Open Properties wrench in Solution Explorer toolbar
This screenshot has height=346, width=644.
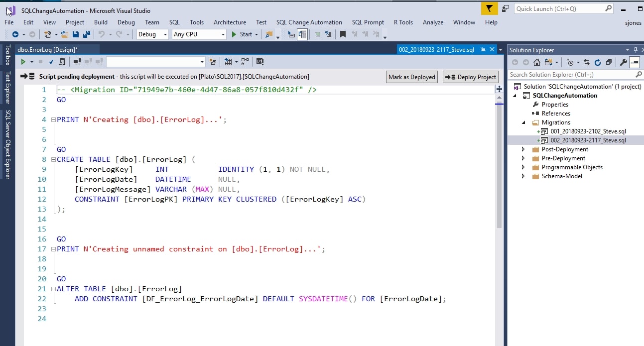tap(623, 62)
